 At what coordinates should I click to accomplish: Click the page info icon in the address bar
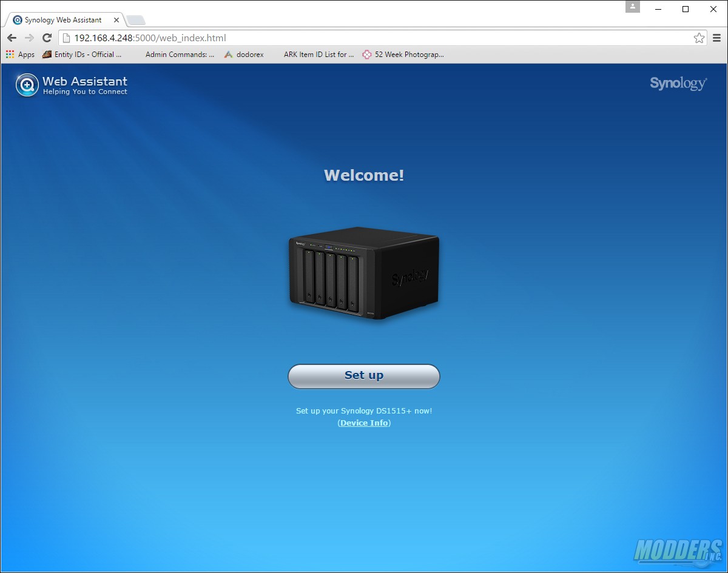(x=67, y=38)
